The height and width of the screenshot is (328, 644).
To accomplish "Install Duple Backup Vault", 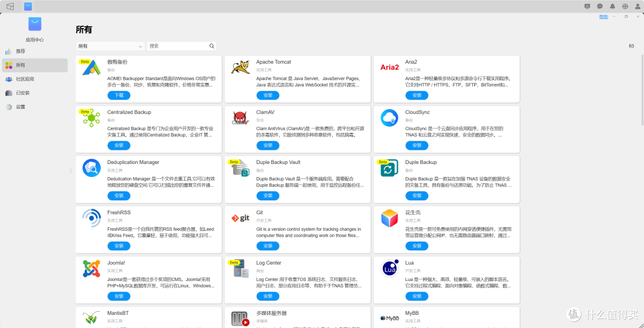I will click(268, 196).
